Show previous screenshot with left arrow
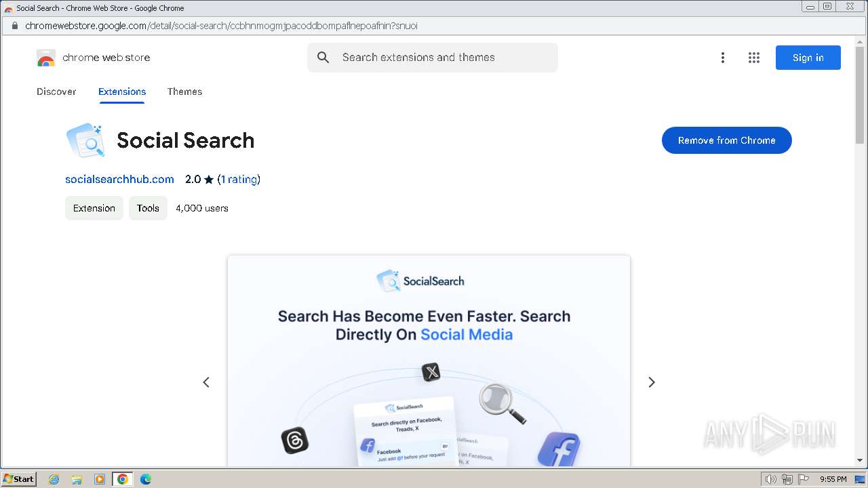This screenshot has width=868, height=488. click(206, 382)
